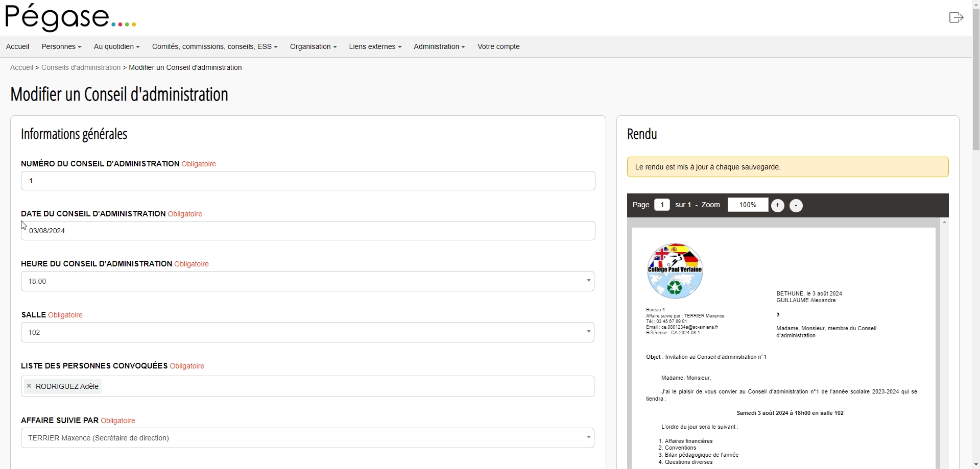Open Votre compte page
The height and width of the screenshot is (469, 980).
pyautogui.click(x=498, y=46)
